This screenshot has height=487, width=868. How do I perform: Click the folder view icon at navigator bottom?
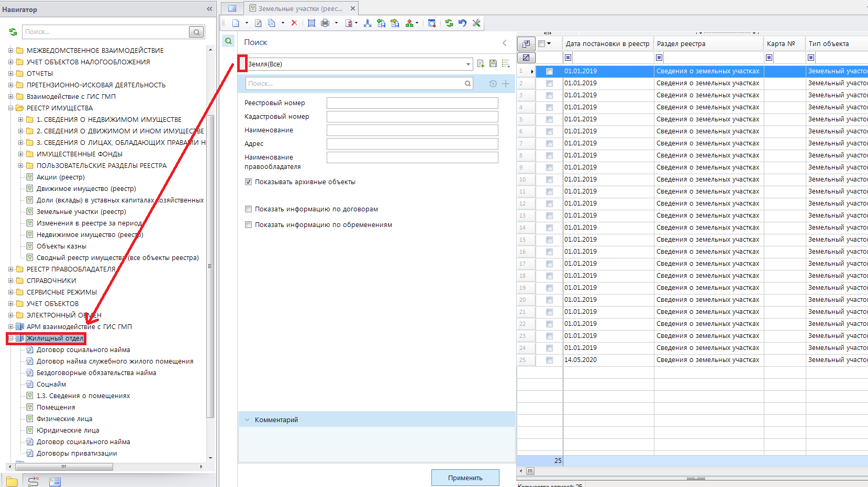(12, 482)
